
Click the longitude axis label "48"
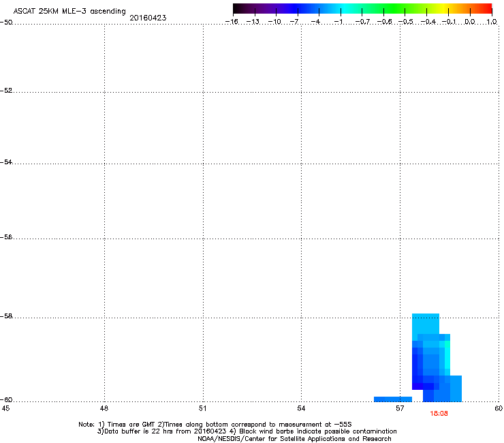click(x=104, y=408)
